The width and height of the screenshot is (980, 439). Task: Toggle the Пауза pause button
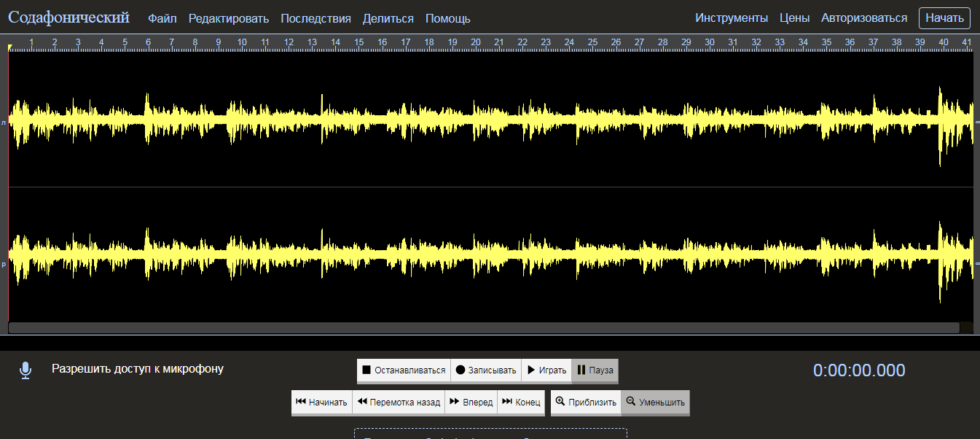(595, 370)
